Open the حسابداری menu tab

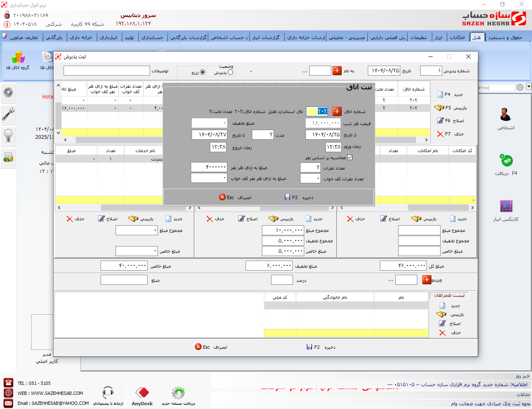coord(152,37)
